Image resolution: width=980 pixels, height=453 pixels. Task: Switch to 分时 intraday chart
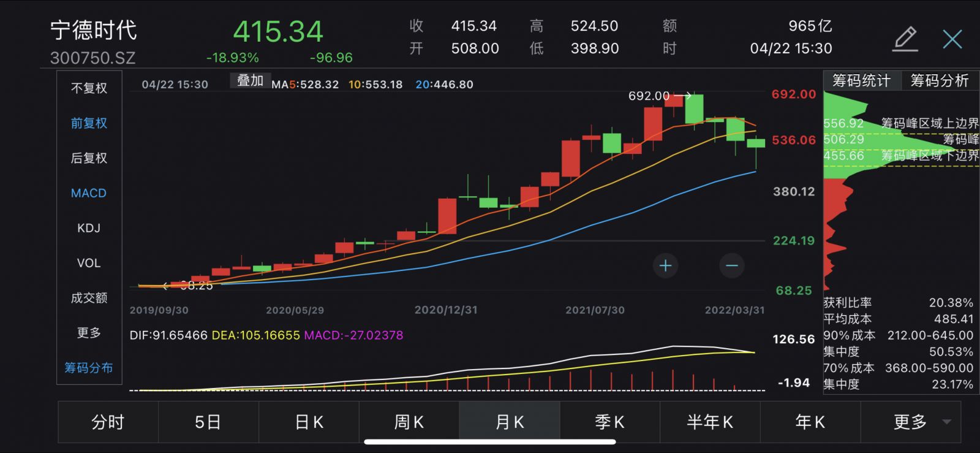tap(108, 422)
